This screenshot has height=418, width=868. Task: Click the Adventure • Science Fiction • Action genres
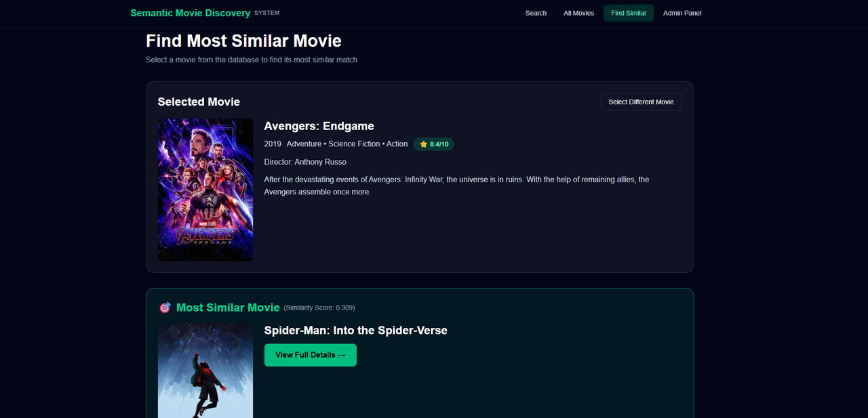tap(347, 144)
